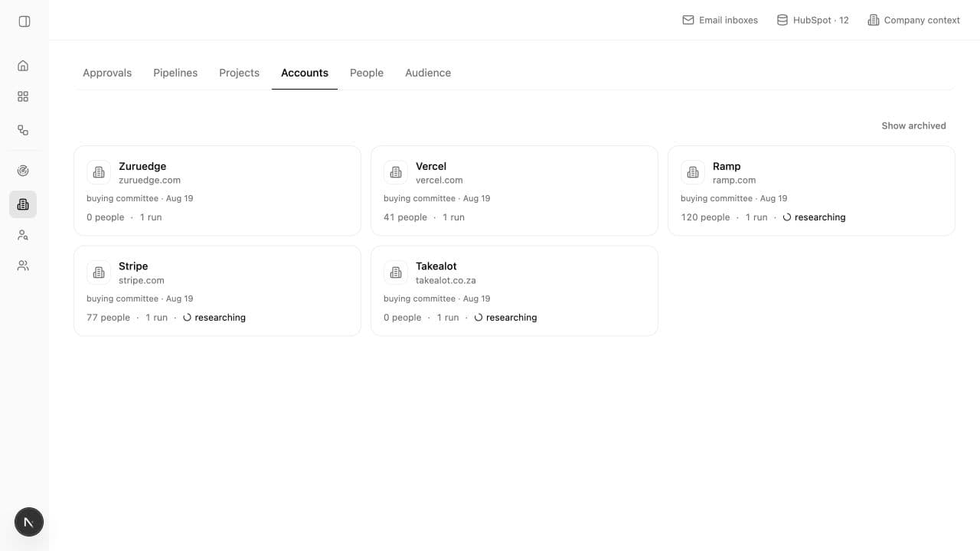
Task: Click '77 people' on Stripe card
Action: (108, 318)
